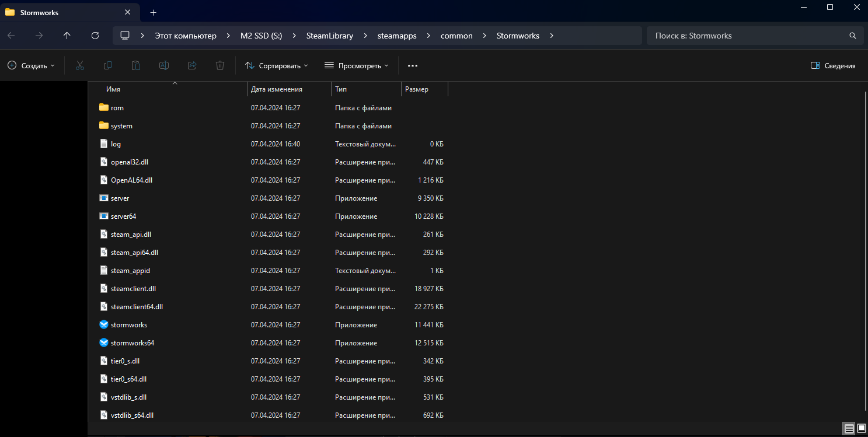Toggle the Сведения details pane
Image resolution: width=868 pixels, height=437 pixels.
pos(833,66)
